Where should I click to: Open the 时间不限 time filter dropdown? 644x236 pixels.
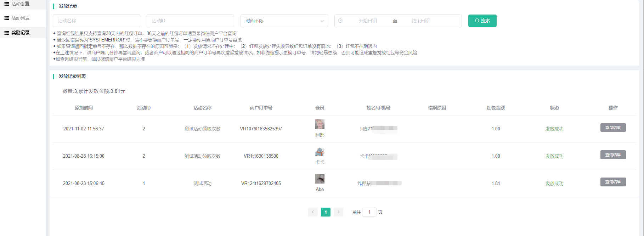[x=284, y=21]
